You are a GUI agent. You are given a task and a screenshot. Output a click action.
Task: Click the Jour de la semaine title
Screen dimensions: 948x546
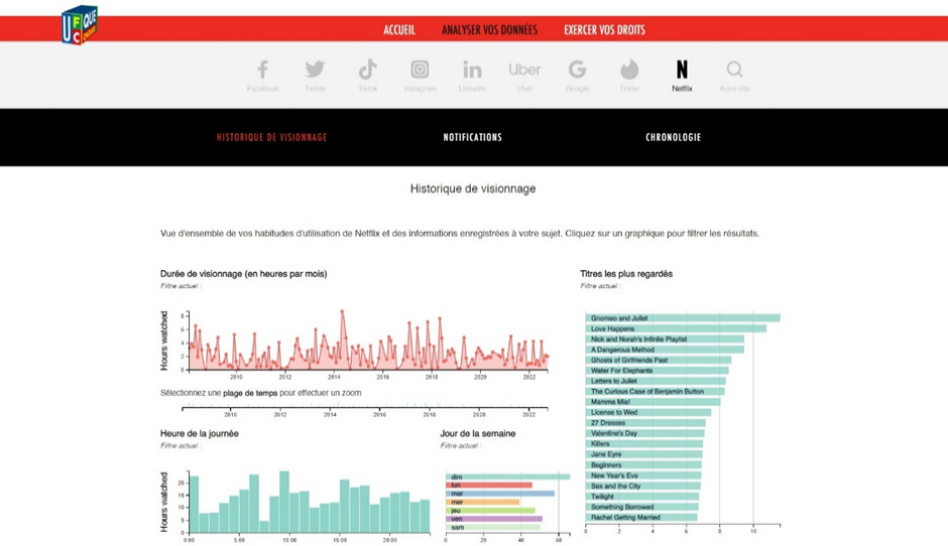[478, 434]
